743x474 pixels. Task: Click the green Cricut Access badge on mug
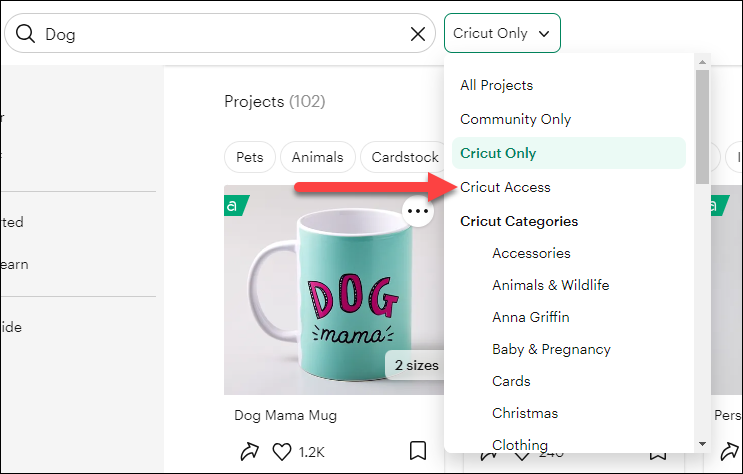click(235, 205)
